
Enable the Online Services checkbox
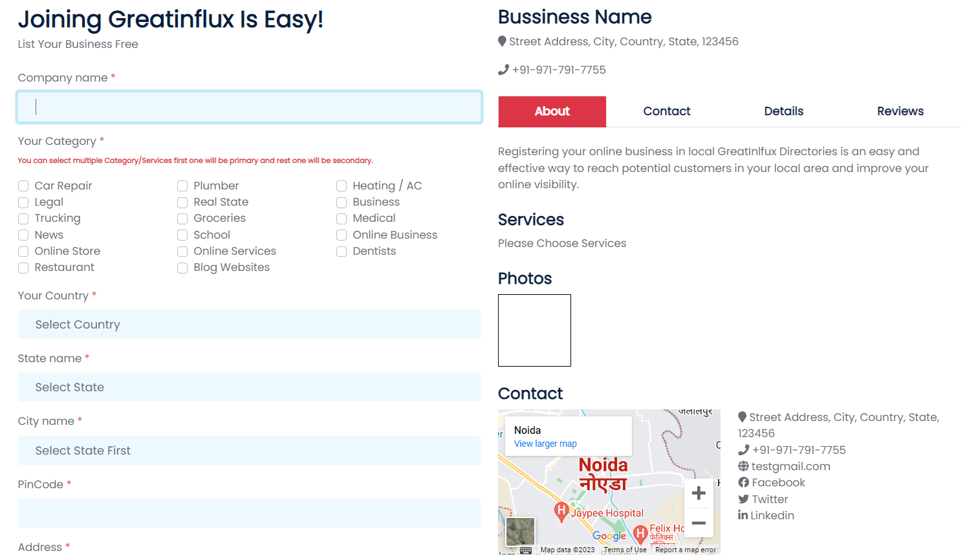point(182,252)
